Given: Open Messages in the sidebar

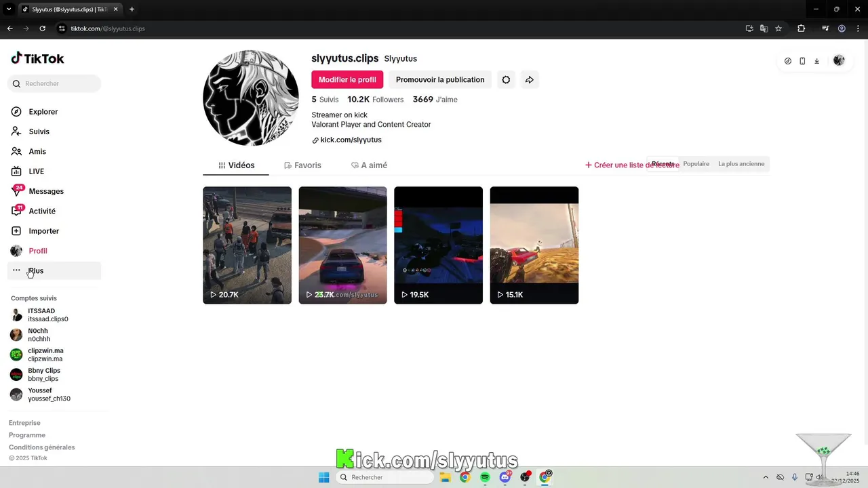Looking at the screenshot, I should 46,191.
